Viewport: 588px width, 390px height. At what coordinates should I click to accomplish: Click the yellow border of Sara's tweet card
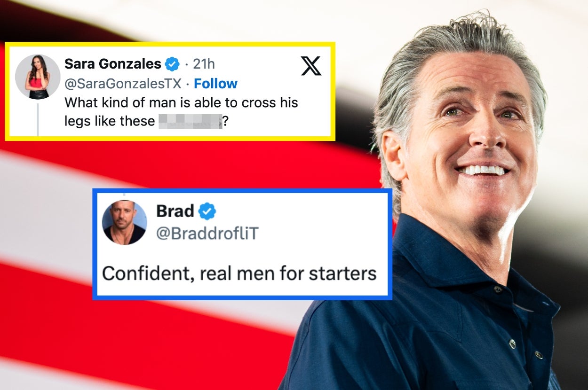pos(170,44)
